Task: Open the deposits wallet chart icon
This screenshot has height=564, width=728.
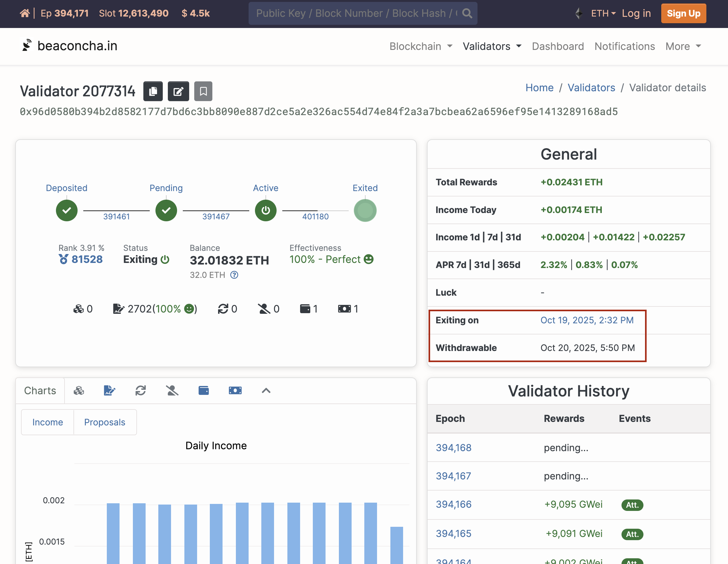Action: [x=204, y=390]
